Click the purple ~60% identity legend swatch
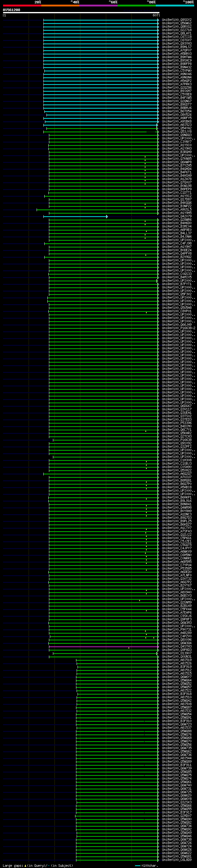The image size is (197, 868). tap(99, 6)
